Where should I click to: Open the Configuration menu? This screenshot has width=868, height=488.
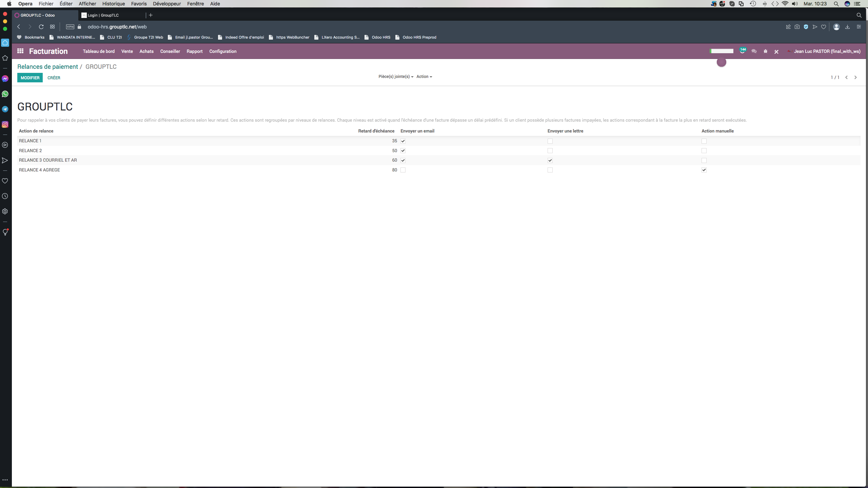coord(223,52)
